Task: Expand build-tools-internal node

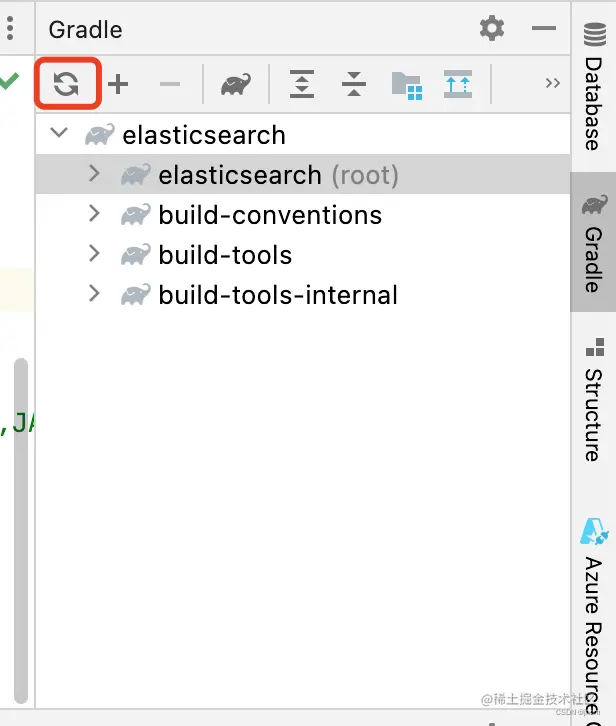Action: tap(94, 293)
